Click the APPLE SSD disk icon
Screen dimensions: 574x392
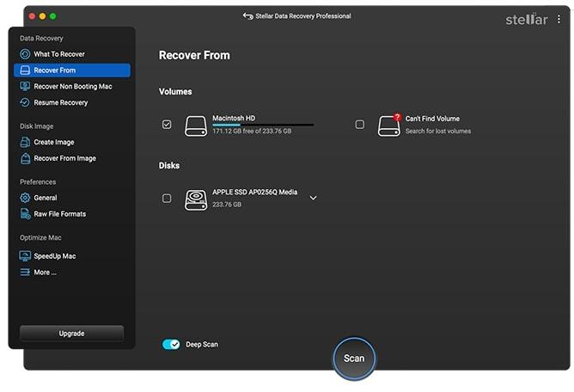tap(196, 200)
